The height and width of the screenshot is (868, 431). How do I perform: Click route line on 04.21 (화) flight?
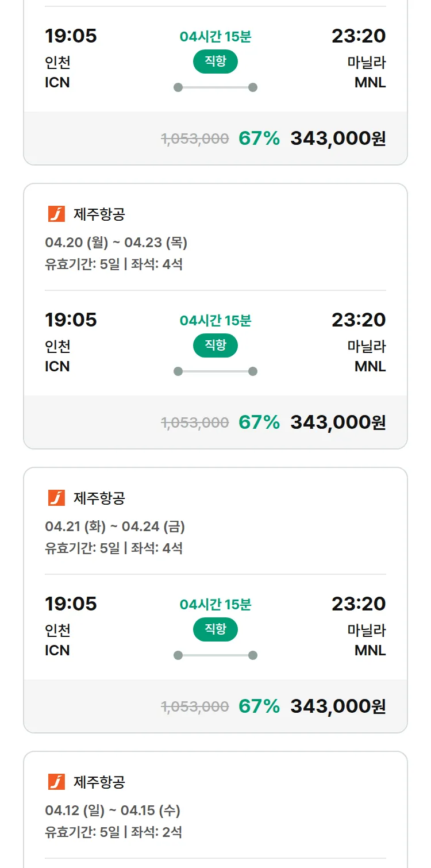[x=215, y=655]
